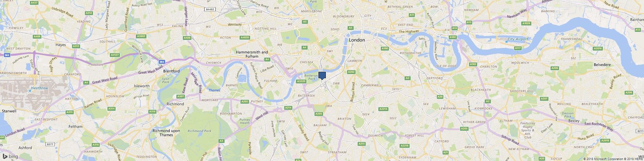This screenshot has width=644, height=161.
Task: Select the London city label
Action: point(357,40)
